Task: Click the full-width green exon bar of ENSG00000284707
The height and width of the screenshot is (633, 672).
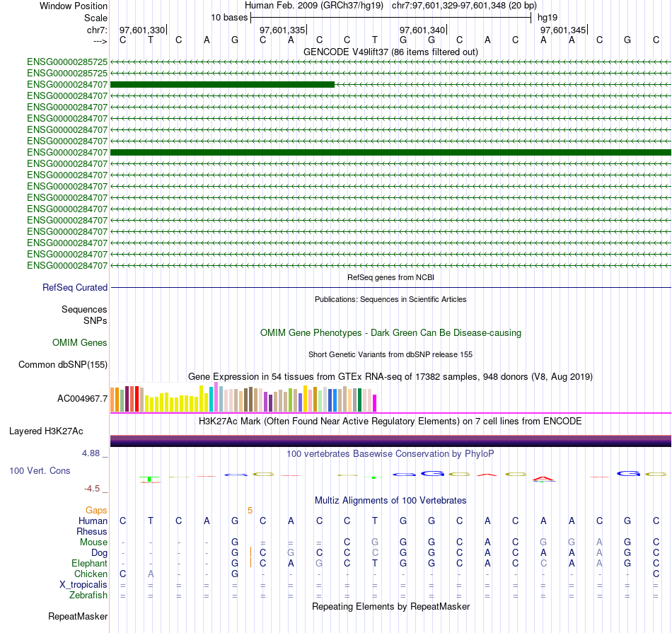Action: (x=391, y=152)
